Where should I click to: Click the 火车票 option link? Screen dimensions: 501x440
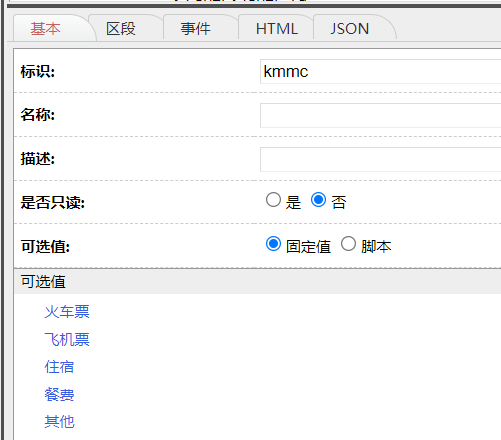point(67,312)
